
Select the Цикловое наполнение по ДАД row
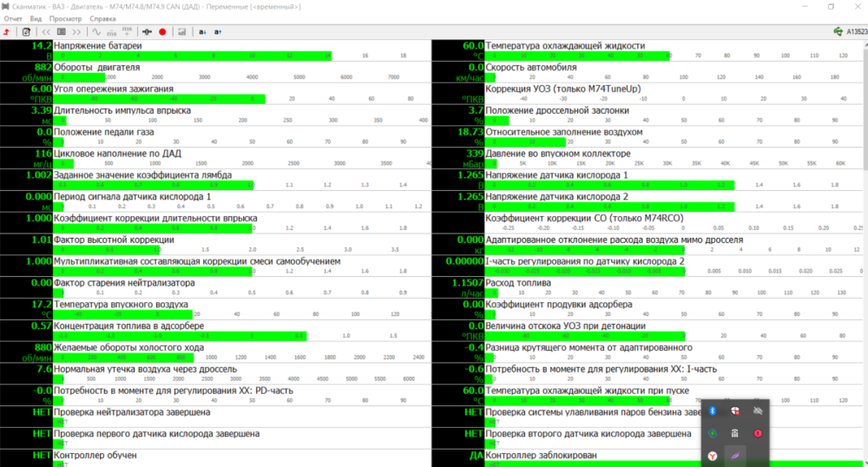coord(215,158)
